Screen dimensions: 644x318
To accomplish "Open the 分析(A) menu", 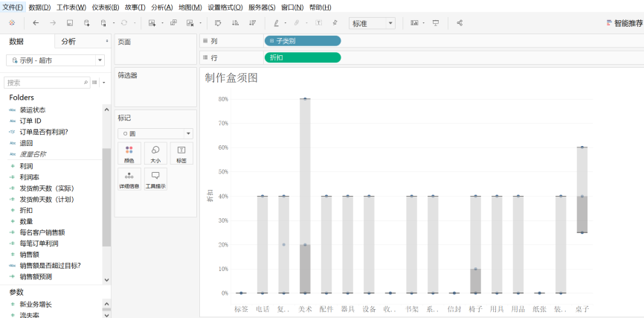I will coord(162,7).
